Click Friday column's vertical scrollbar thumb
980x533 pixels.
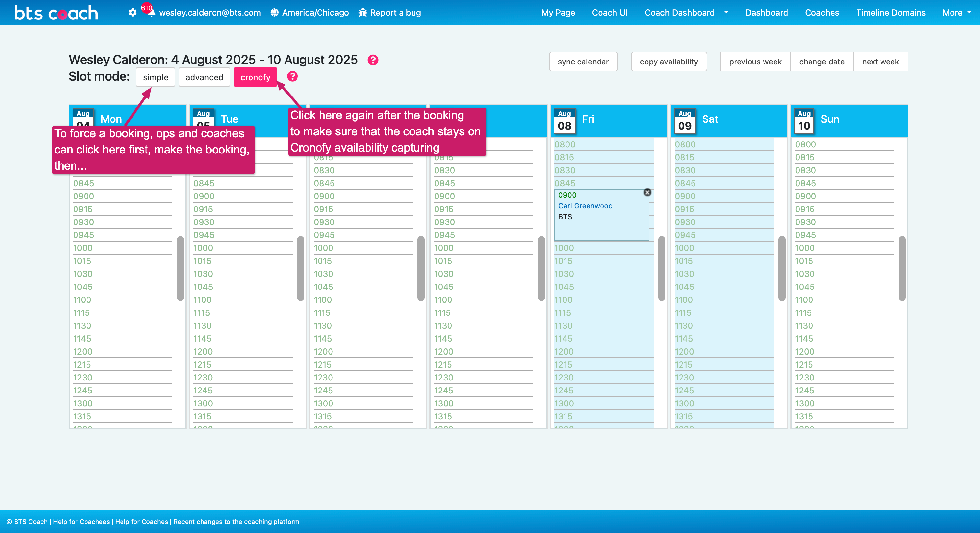click(x=661, y=268)
